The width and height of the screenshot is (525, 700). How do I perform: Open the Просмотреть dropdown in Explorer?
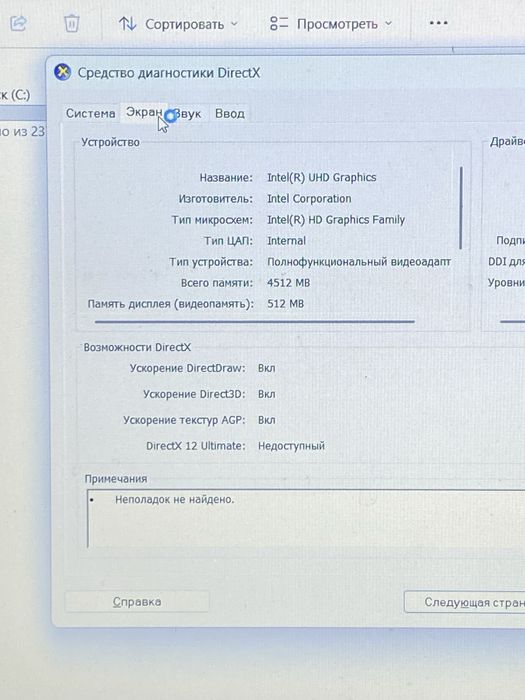(331, 23)
